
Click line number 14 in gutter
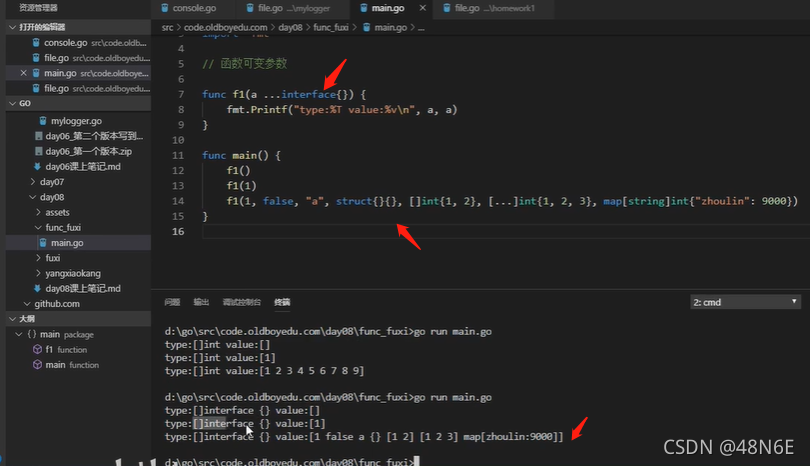click(178, 201)
